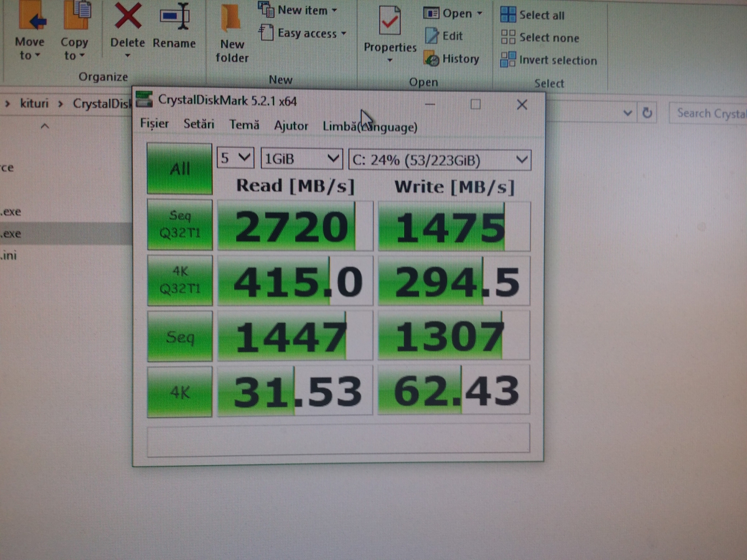Click the CrystalDisk breadcrumb in address bar
Viewport: 747px width, 560px height.
pyautogui.click(x=103, y=103)
